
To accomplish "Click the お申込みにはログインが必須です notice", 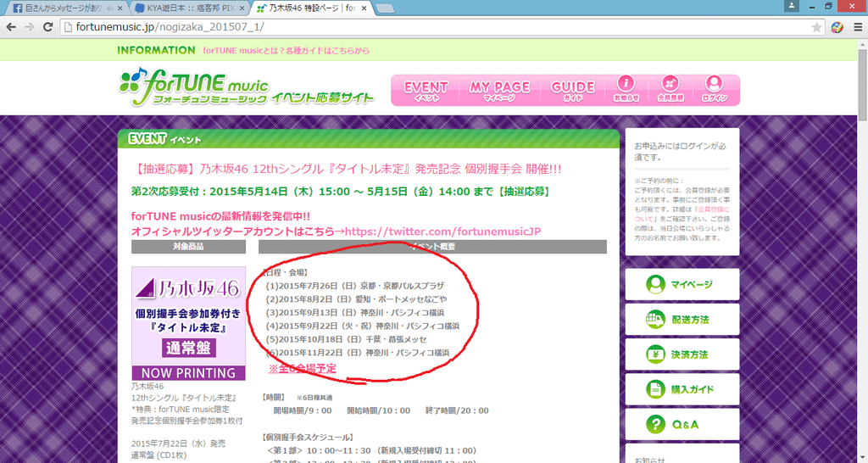I will pyautogui.click(x=681, y=152).
